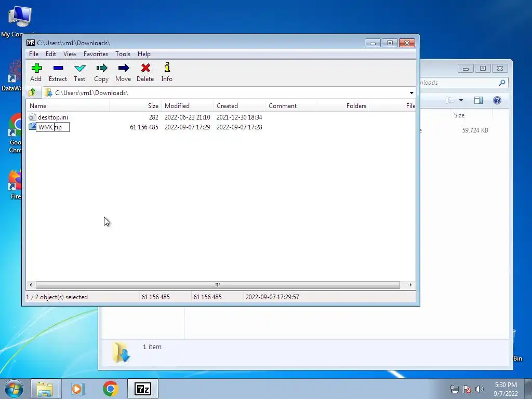This screenshot has height=399, width=532.
Task: Sort by the Created column header
Action: pos(240,106)
